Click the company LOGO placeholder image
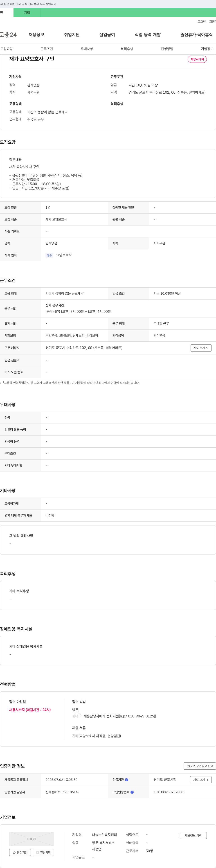The height and width of the screenshot is (868, 216). (31, 839)
